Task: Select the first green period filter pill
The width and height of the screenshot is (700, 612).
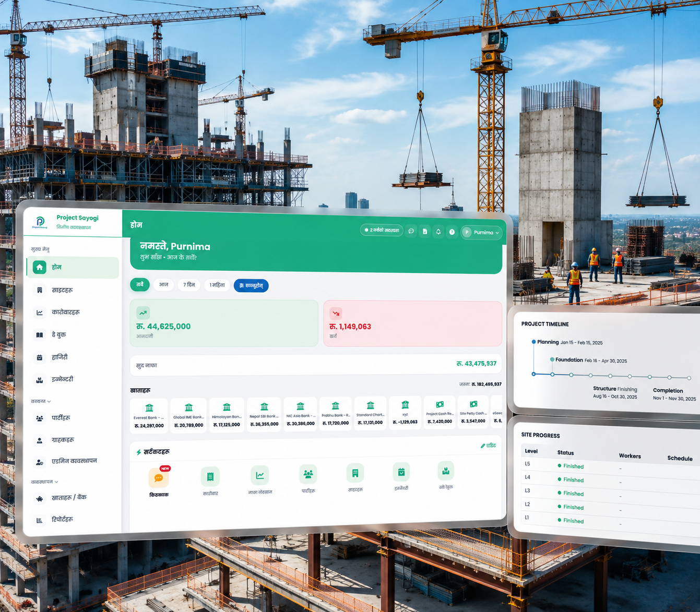Action: 140,284
